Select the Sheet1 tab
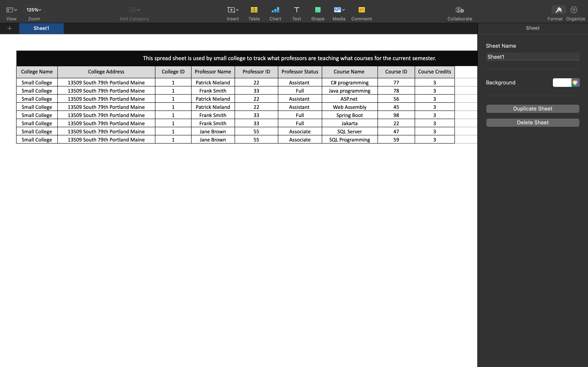Screen dimensions: 588x367 41,28
